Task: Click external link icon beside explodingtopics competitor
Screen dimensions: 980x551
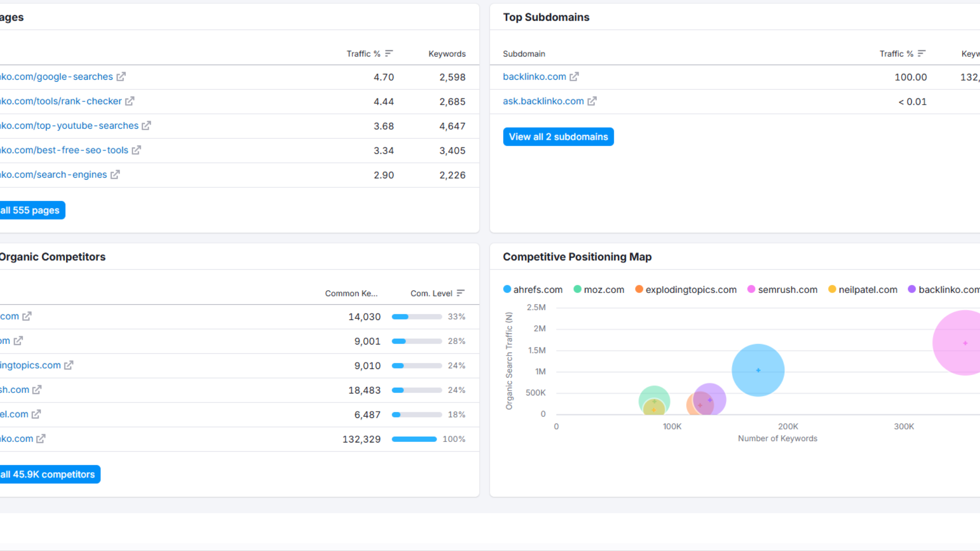Action: tap(69, 366)
